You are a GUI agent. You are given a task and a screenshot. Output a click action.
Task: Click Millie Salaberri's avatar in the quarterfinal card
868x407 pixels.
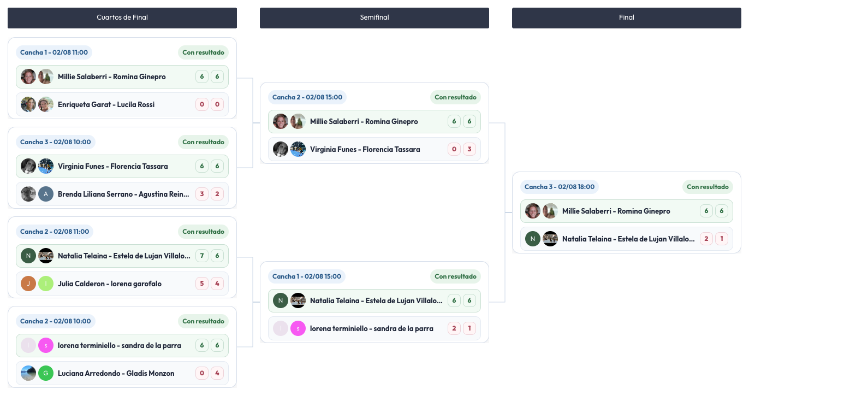(28, 76)
